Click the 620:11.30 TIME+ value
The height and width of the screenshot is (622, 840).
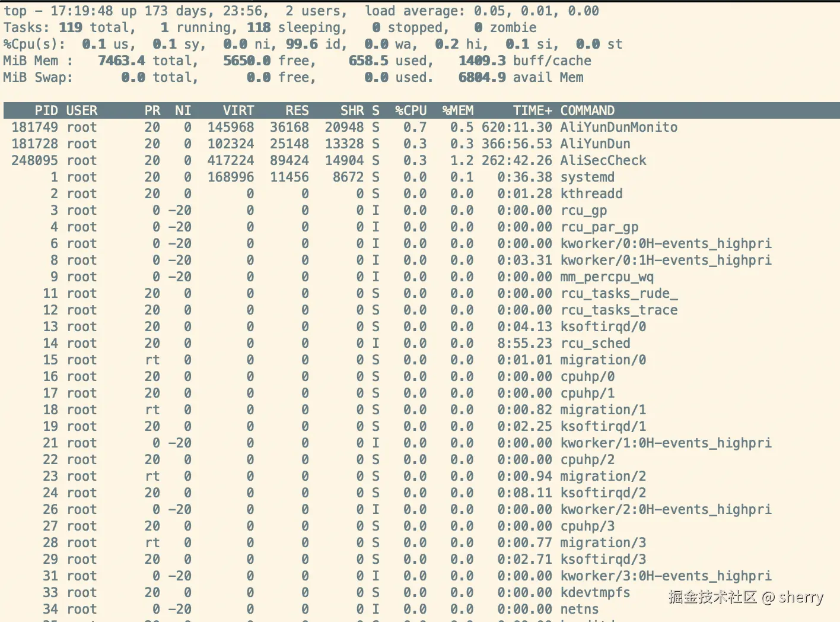[517, 127]
